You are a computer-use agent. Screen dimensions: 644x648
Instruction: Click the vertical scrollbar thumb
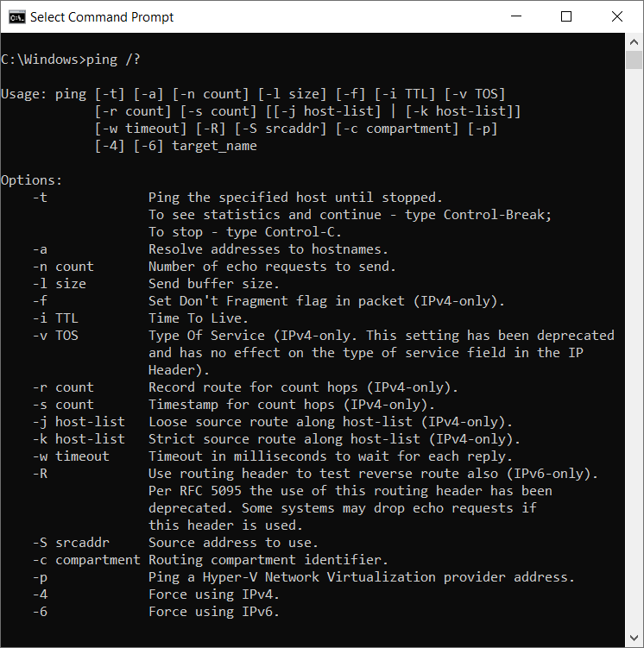[x=634, y=60]
